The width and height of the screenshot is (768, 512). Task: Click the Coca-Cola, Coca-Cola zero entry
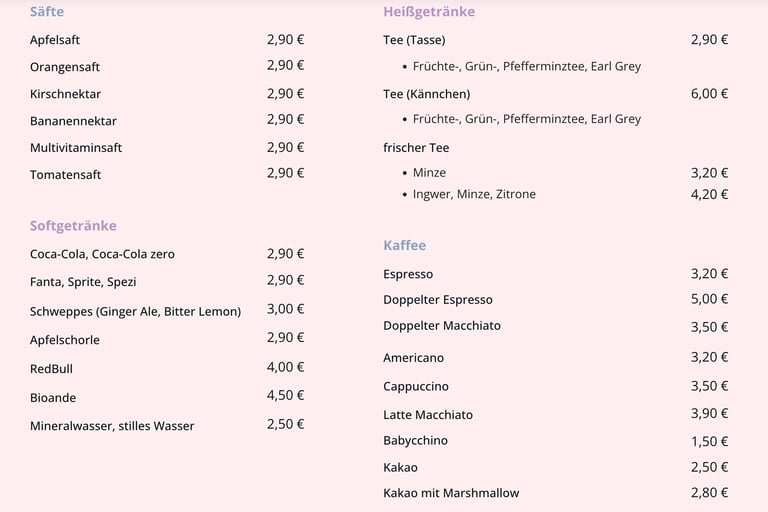102,254
